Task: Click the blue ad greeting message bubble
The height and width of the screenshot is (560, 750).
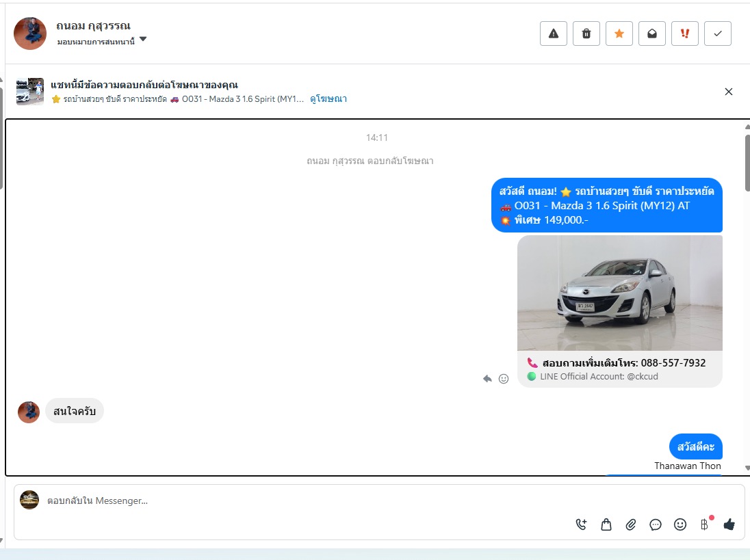Action: tap(607, 205)
